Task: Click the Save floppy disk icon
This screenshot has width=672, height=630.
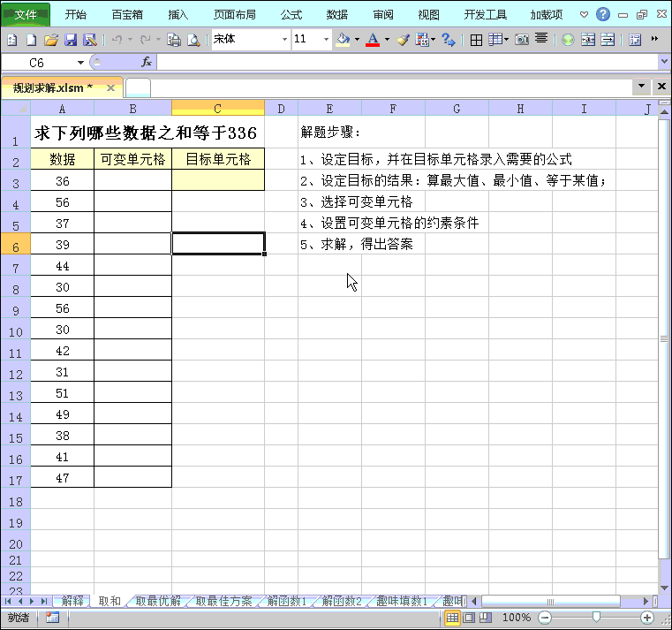Action: coord(71,40)
